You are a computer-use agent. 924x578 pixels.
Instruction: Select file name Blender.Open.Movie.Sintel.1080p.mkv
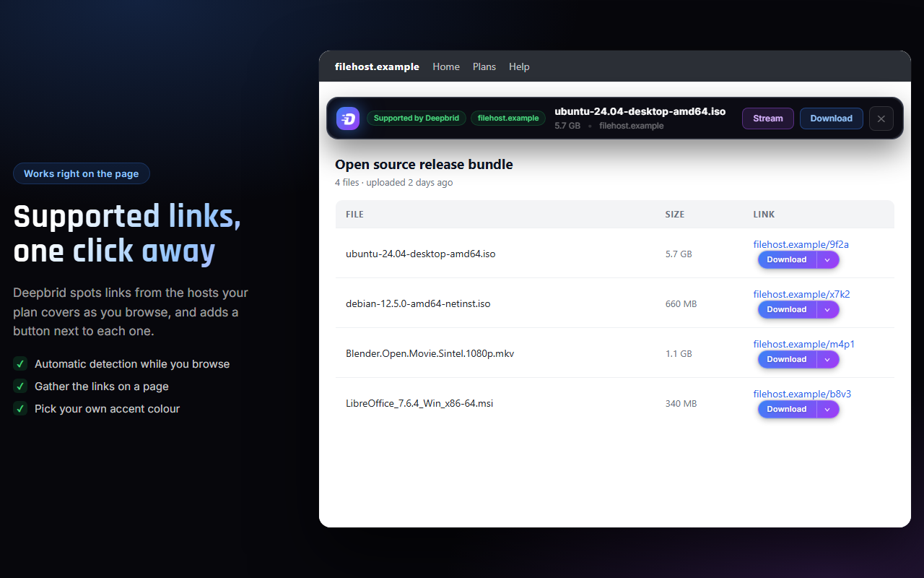pyautogui.click(x=430, y=354)
